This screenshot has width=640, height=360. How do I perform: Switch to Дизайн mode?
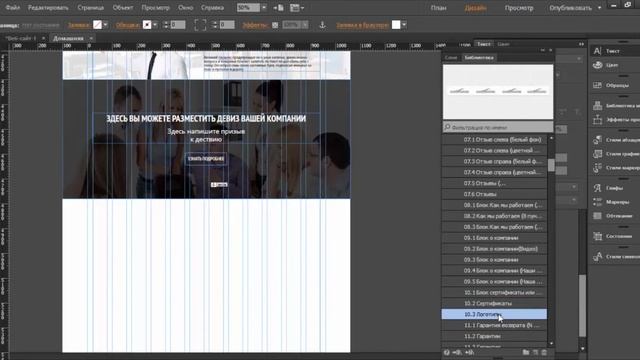pos(476,8)
